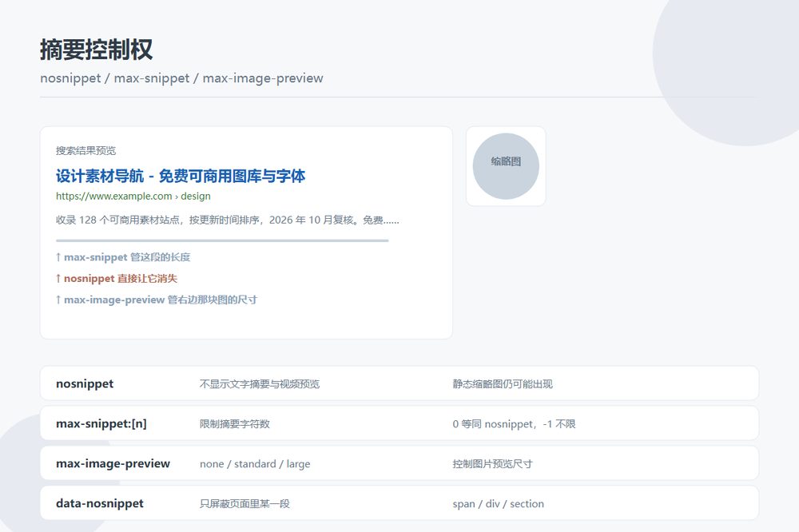Click 限制摘要字符数 description
The height and width of the screenshot is (532, 799).
[x=234, y=424]
